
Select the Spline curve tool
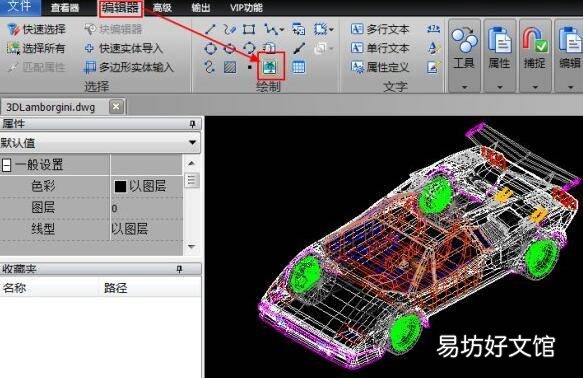point(210,67)
